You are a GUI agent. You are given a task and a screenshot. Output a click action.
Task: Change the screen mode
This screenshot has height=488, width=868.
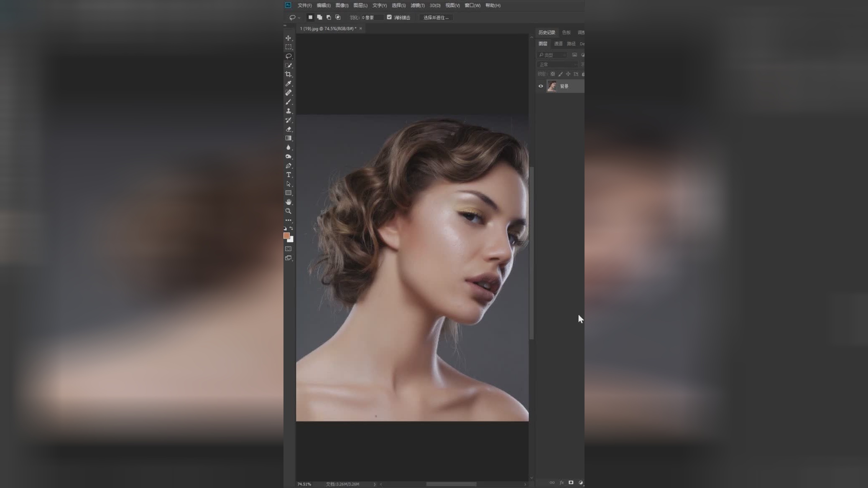click(x=288, y=258)
